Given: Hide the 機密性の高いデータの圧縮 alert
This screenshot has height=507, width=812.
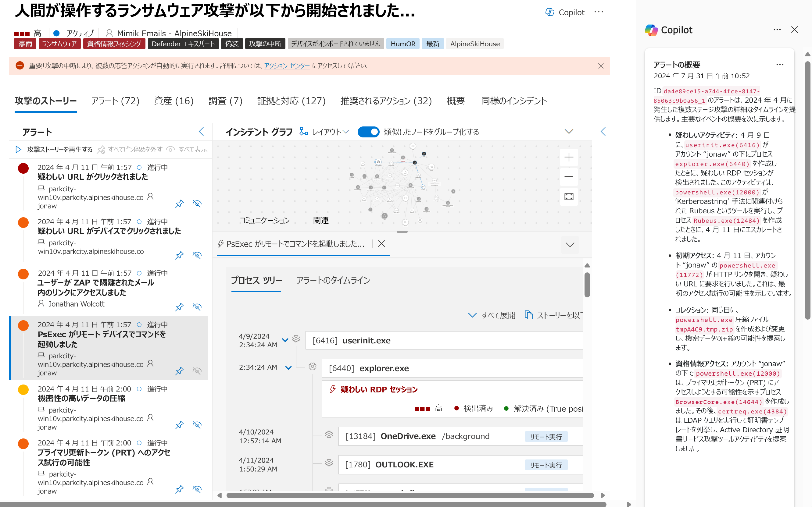Looking at the screenshot, I should coord(197,425).
